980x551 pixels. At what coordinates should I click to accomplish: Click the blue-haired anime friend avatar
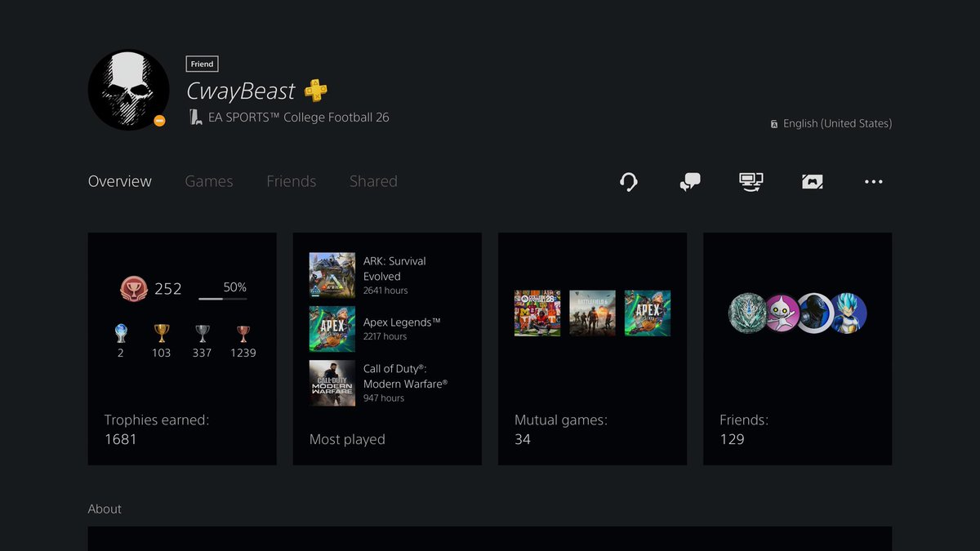[x=849, y=313]
